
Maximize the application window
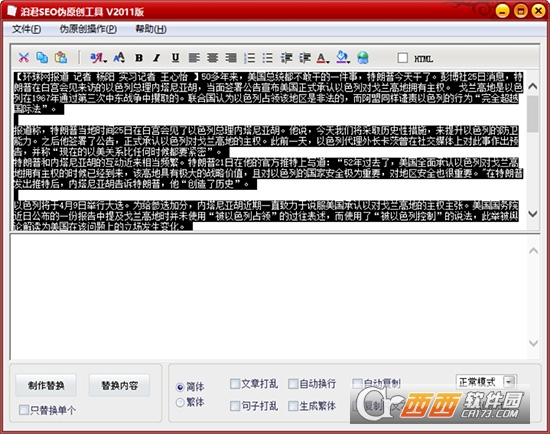click(x=521, y=11)
